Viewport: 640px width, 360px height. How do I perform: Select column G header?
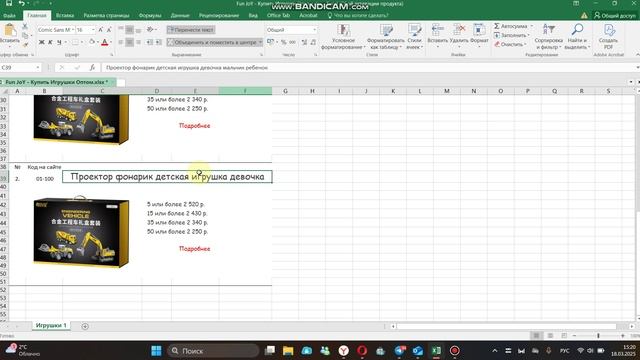(x=285, y=91)
